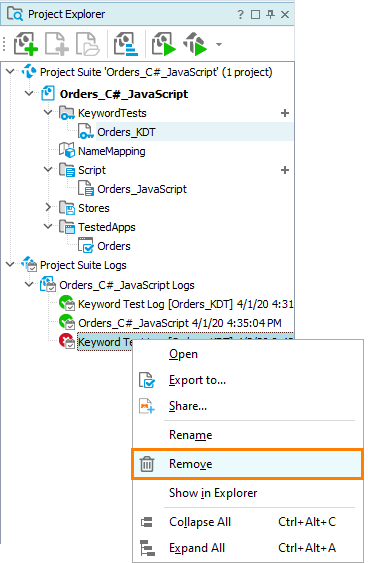Maximize the Project Explorer panel
Image resolution: width=368 pixels, height=563 pixels.
(x=255, y=14)
